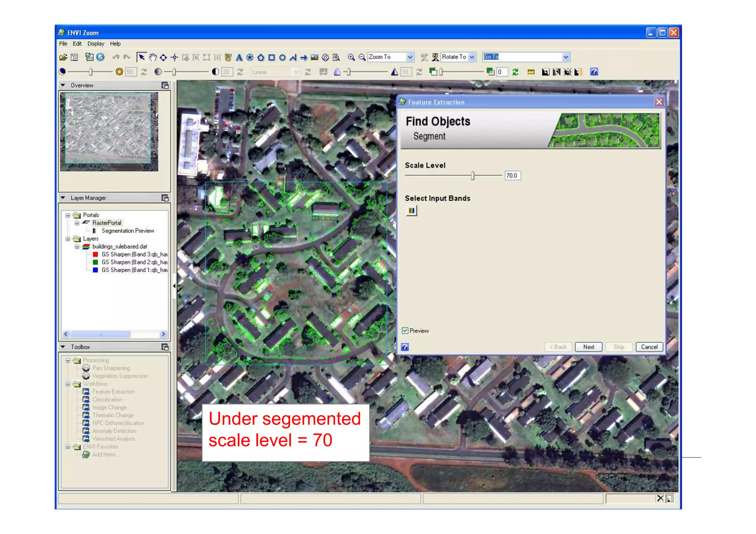Screen dimensions: 756x534
Task: Select the Symbol star annotation tool
Action: point(250,57)
